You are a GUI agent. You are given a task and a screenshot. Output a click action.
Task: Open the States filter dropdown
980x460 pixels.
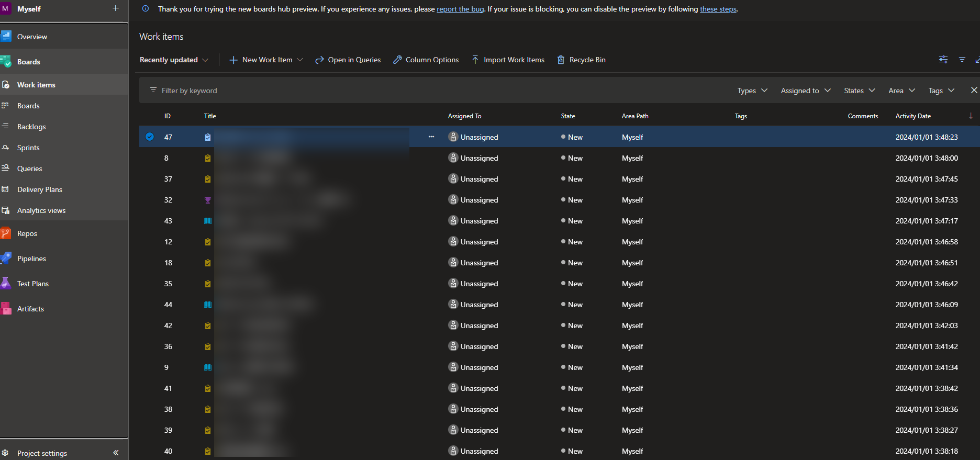(860, 91)
